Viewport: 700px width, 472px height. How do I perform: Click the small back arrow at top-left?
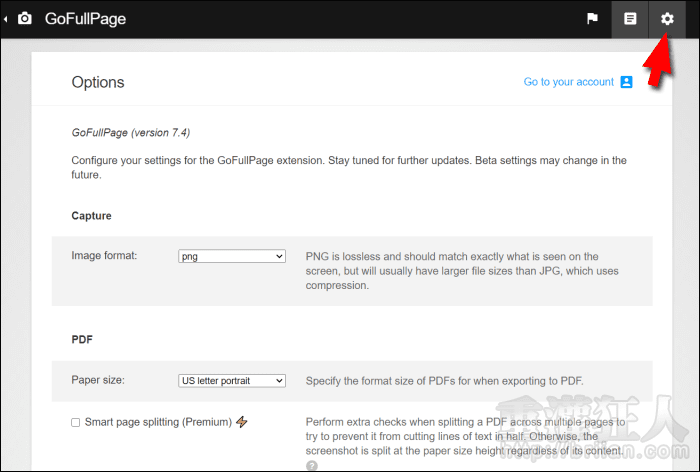pos(6,19)
